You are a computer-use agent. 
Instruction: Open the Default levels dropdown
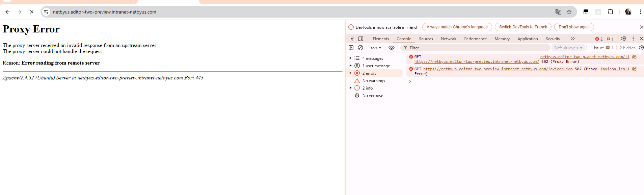click(568, 48)
